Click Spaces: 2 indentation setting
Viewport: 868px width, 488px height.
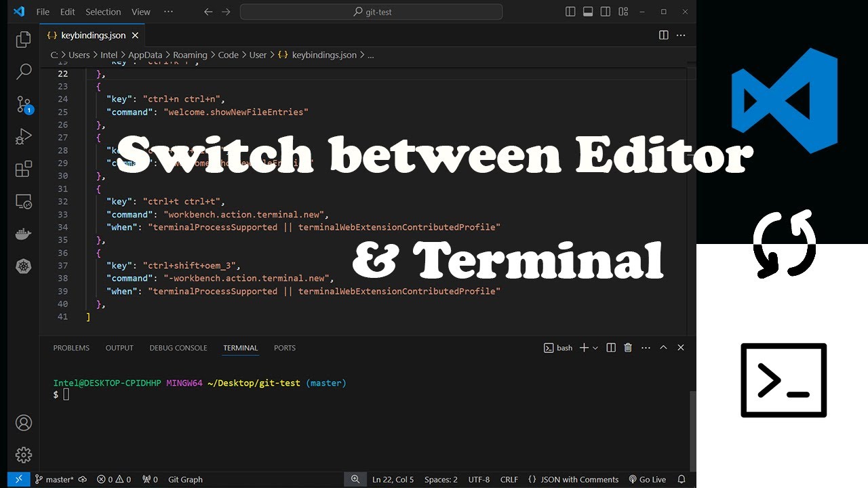(x=441, y=479)
